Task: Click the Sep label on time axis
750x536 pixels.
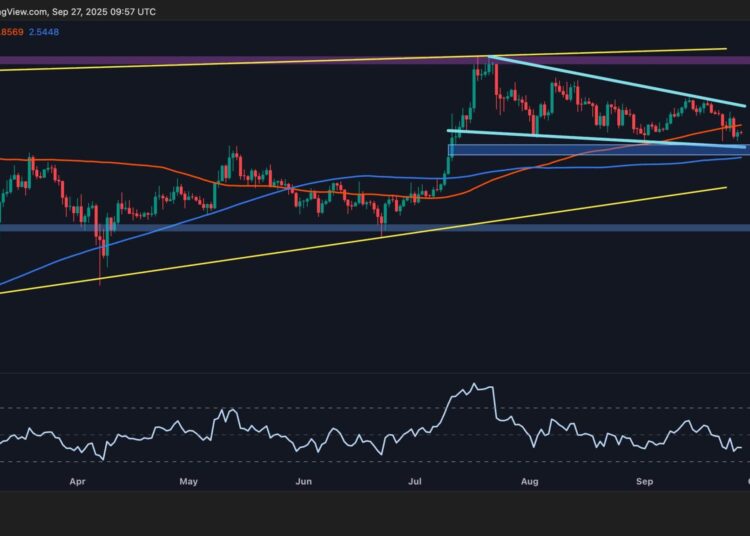Action: coord(644,481)
